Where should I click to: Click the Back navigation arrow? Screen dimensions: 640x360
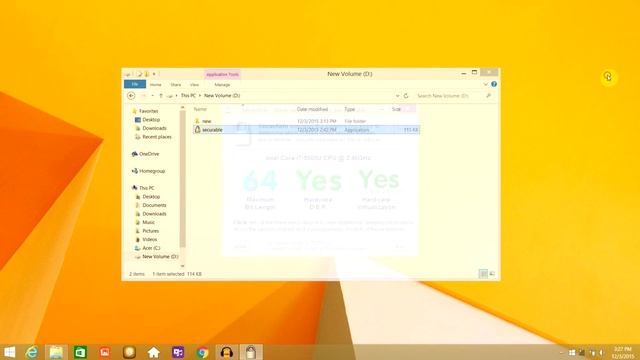pos(131,96)
